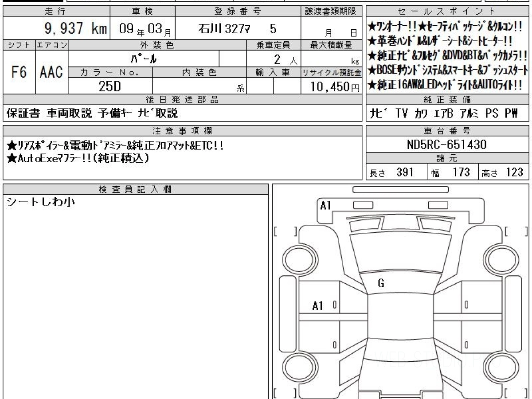Select the BOSEサウンドシステム sales point line

tap(448, 70)
